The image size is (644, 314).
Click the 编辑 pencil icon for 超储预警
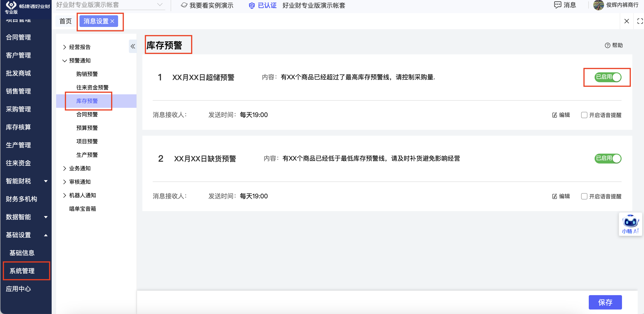click(x=554, y=115)
